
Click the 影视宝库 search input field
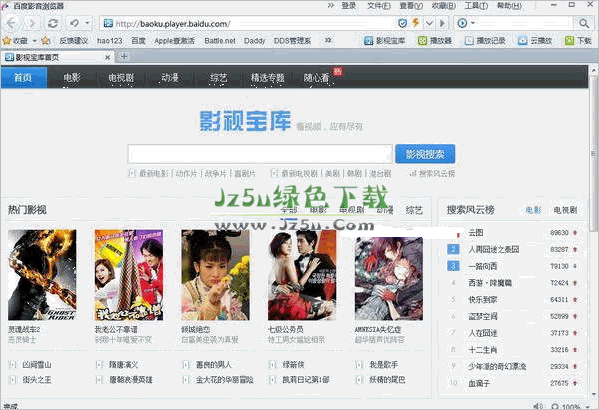pyautogui.click(x=260, y=154)
